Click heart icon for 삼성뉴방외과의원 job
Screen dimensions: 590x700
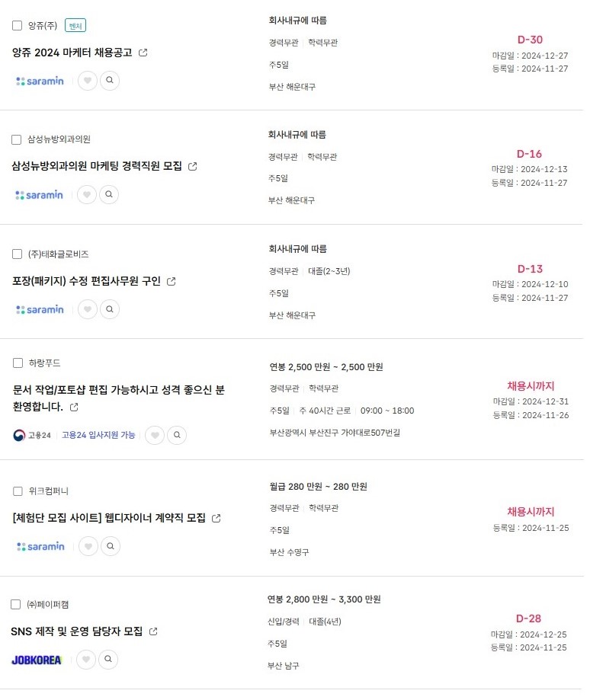point(87,195)
